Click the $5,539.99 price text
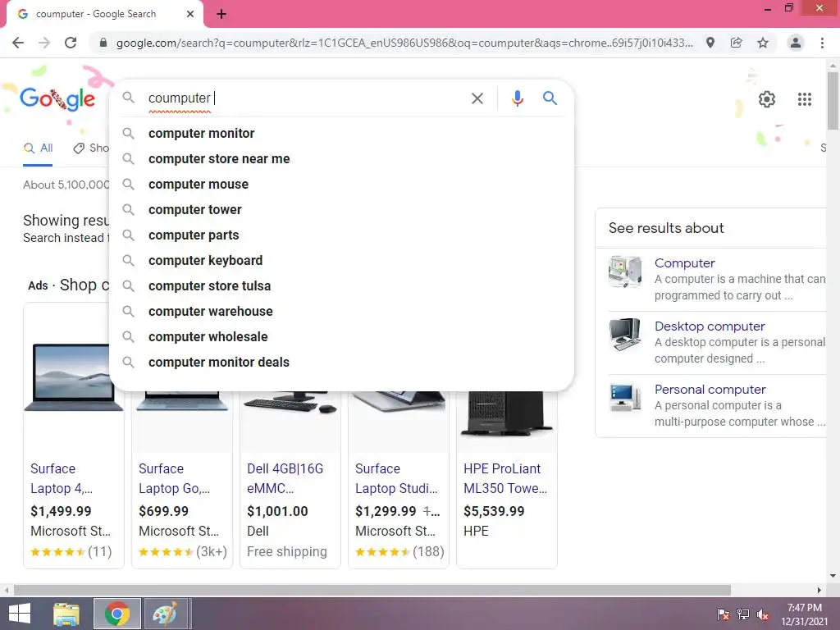840x630 pixels. coord(494,511)
